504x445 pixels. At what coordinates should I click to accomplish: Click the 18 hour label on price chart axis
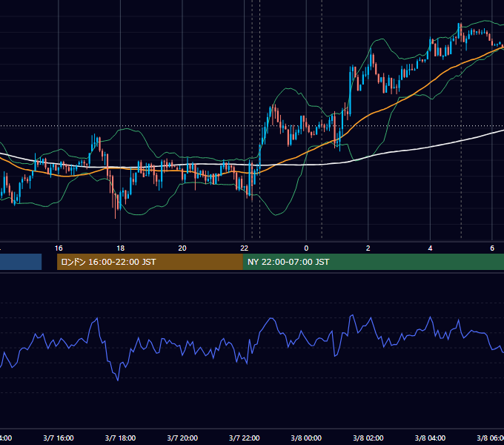[x=120, y=248]
